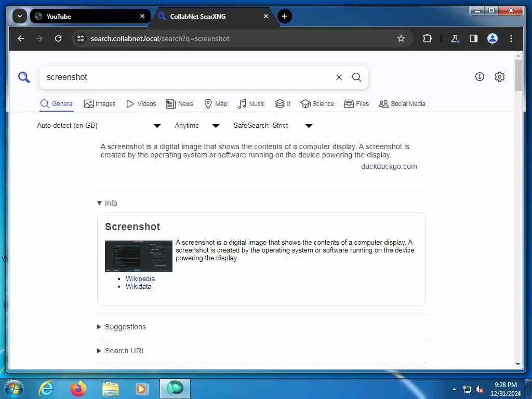Click the muted volume tray icon
532x399 pixels.
pyautogui.click(x=480, y=390)
